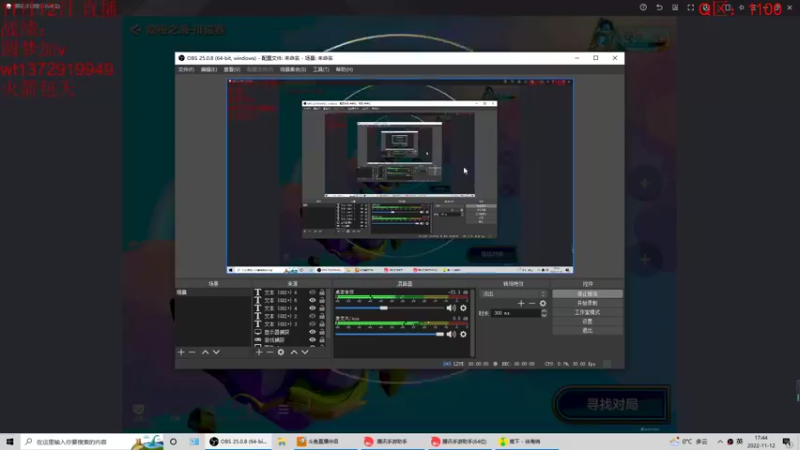The width and height of the screenshot is (800, 450).
Task: Mute the desktop audio speaker icon
Action: pyautogui.click(x=451, y=308)
